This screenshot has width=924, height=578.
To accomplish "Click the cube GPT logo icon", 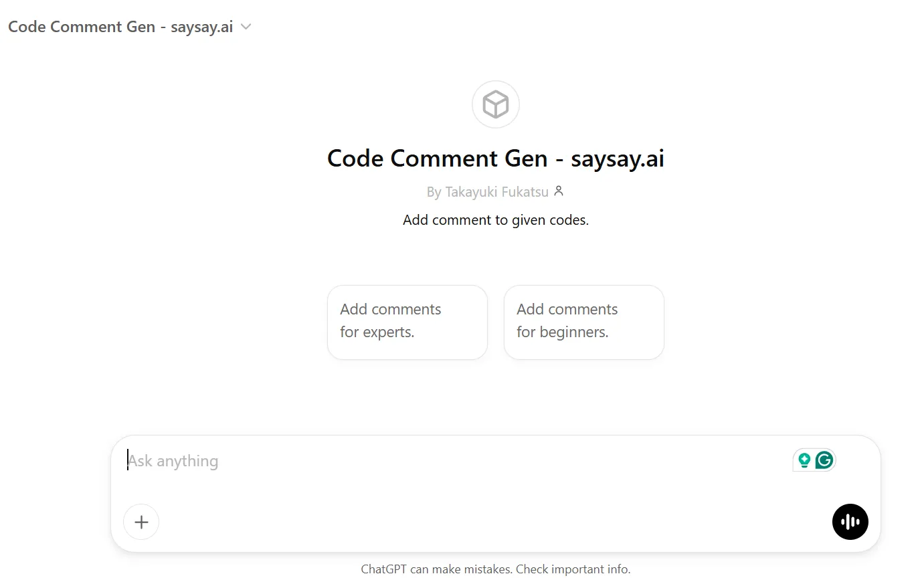I will (496, 104).
